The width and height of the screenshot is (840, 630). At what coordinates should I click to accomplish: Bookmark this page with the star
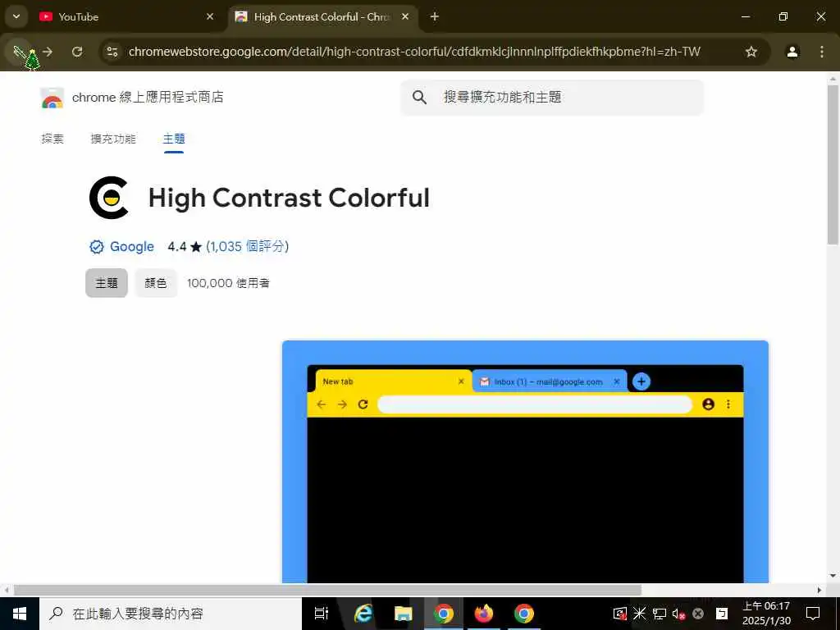pyautogui.click(x=751, y=52)
